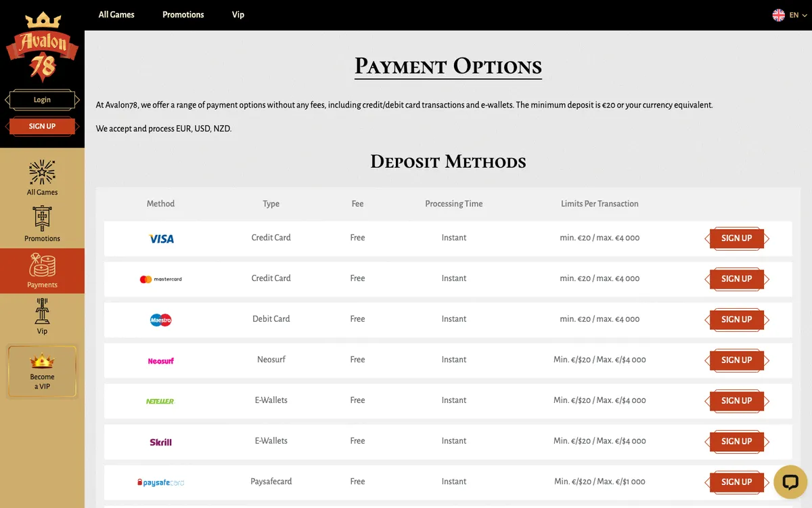Click 'Paysafecard' type cell
The width and height of the screenshot is (812, 508).
coord(271,482)
